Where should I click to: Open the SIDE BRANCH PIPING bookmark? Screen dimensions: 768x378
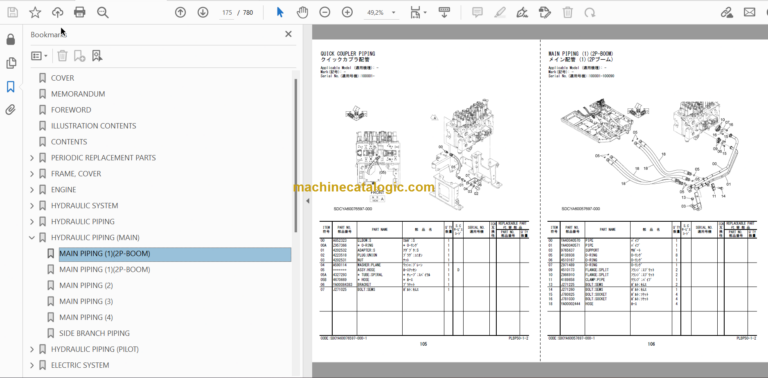coord(95,333)
